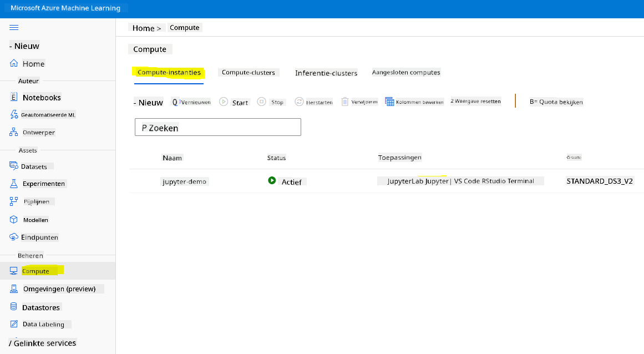
Task: Open Gelinkte services in the sidebar
Action: (45, 343)
